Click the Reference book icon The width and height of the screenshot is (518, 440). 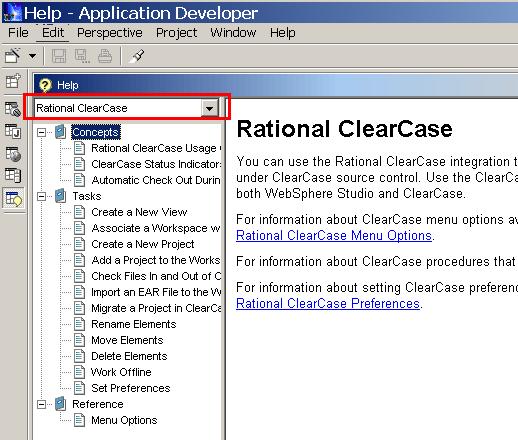click(60, 404)
